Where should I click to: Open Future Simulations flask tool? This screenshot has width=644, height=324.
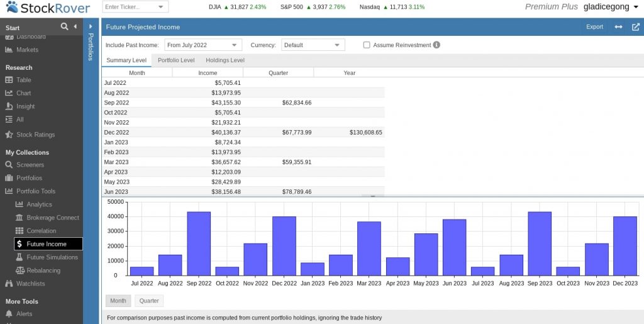pos(52,257)
